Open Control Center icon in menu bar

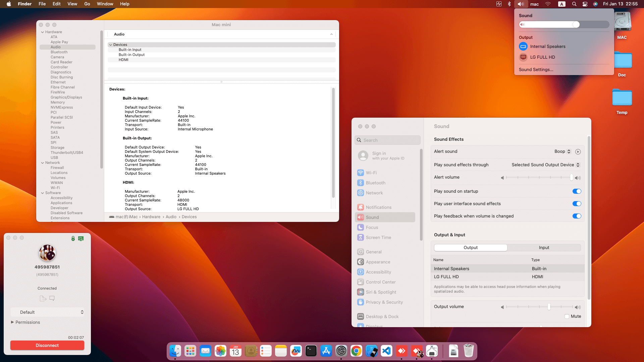pyautogui.click(x=585, y=4)
